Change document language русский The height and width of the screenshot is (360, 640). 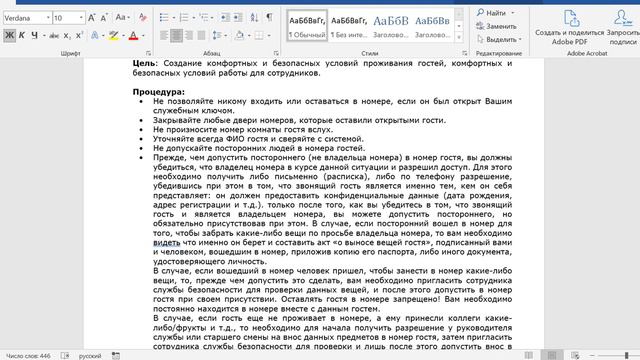tap(90, 356)
